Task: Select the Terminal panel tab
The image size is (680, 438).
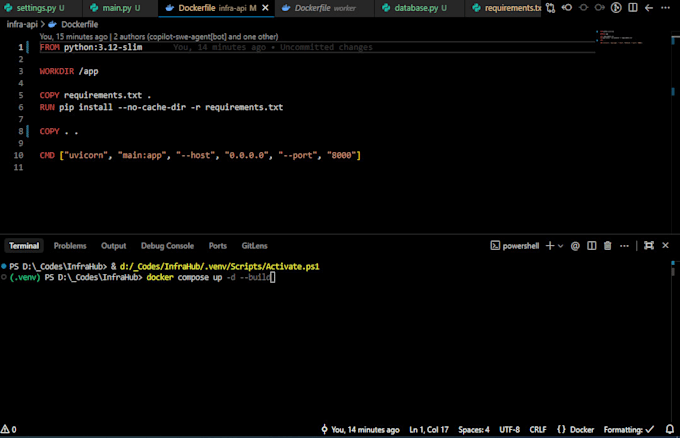Action: point(24,246)
